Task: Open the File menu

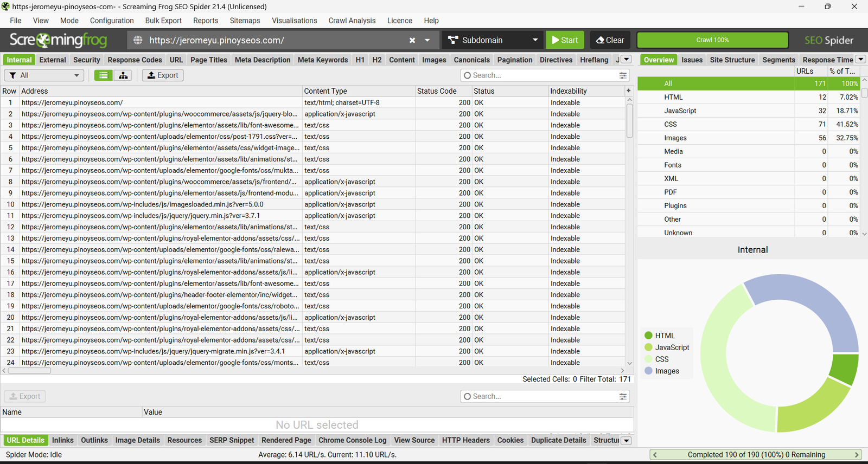Action: [x=16, y=21]
